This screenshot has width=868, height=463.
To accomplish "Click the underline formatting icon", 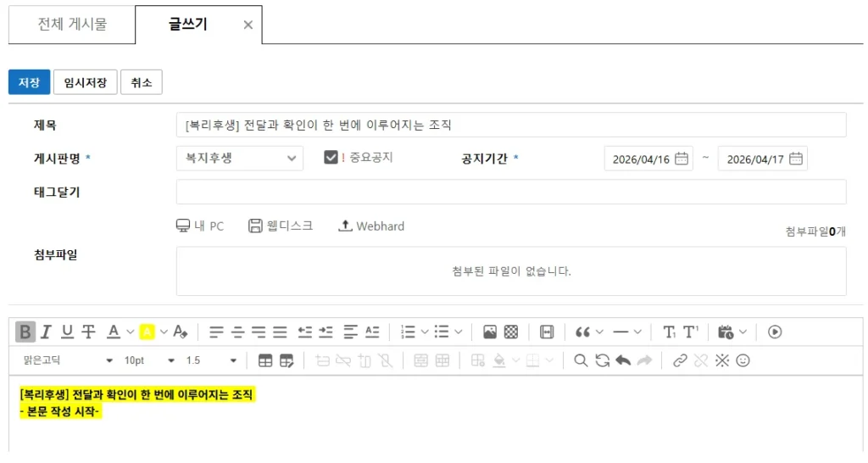I will point(67,332).
